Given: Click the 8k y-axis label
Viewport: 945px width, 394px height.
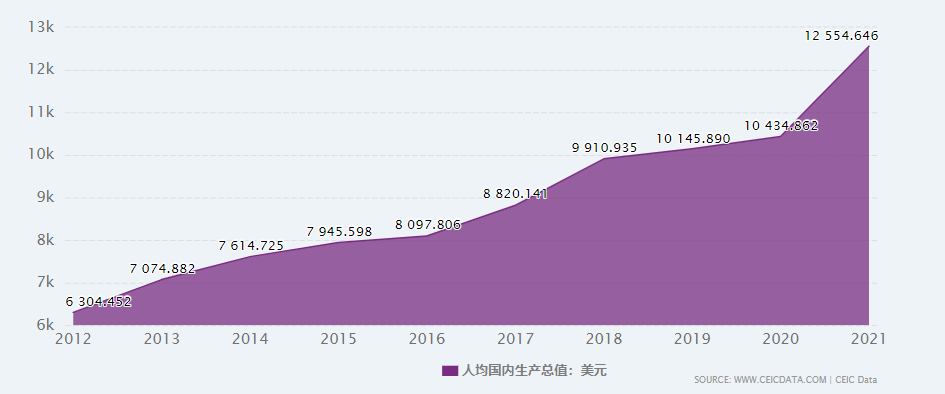Looking at the screenshot, I should click(x=46, y=240).
